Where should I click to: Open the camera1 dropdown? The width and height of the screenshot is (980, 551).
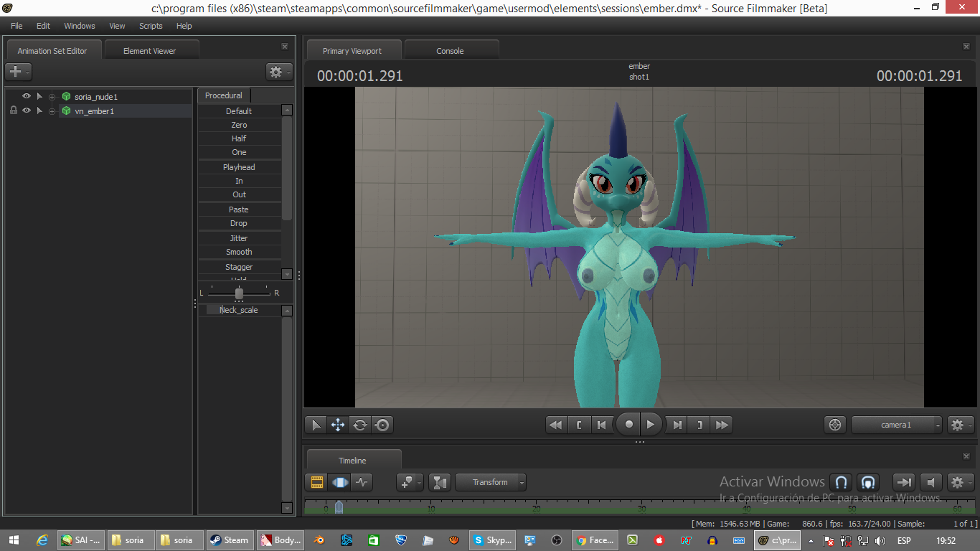pyautogui.click(x=897, y=425)
